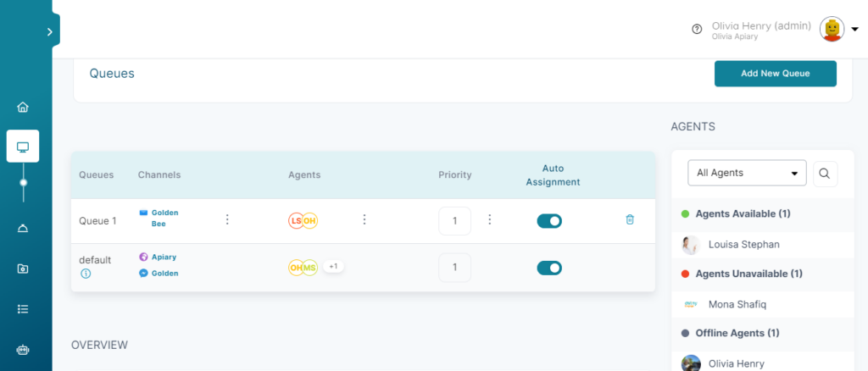The image size is (868, 371).
Task: Click Queue 1 priority input field
Action: point(454,220)
